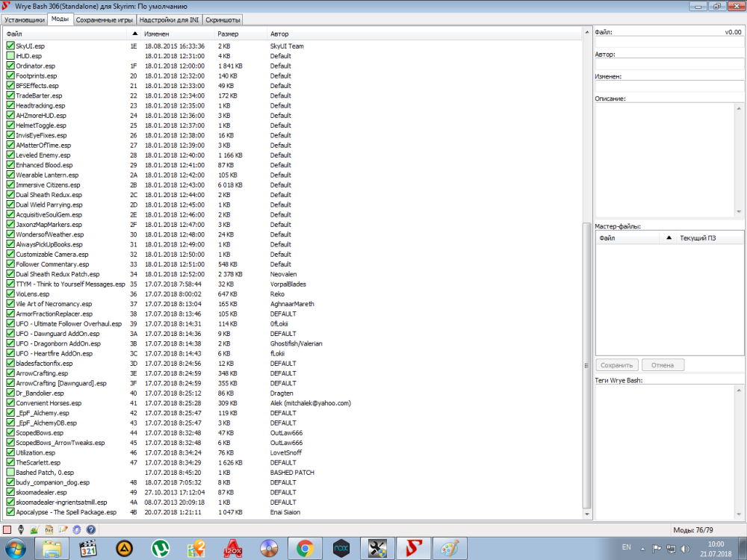Click into the Файл name input field

click(669, 42)
